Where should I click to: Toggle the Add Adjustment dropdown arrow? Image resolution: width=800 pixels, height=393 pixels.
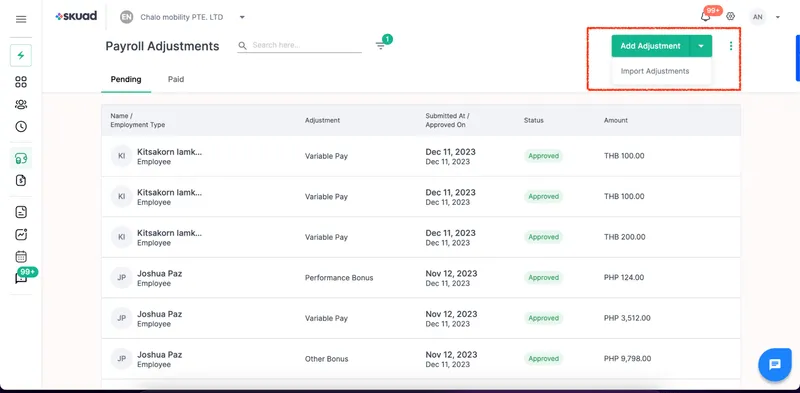point(701,46)
